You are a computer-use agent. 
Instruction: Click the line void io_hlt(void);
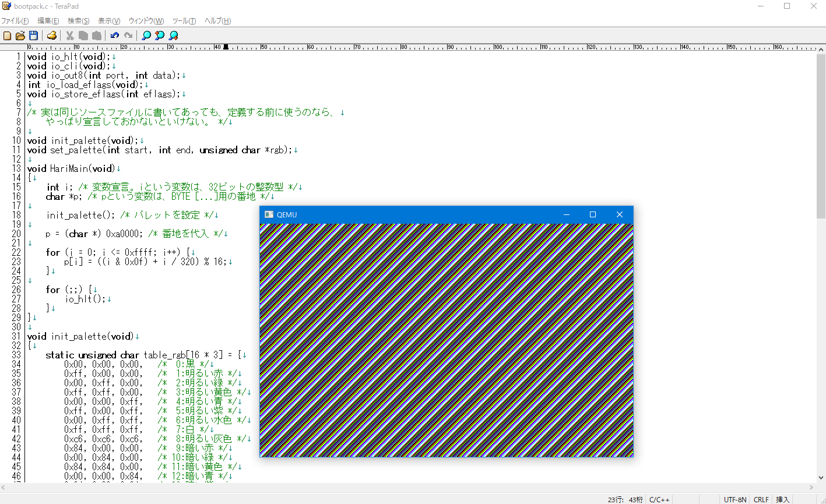(x=69, y=57)
